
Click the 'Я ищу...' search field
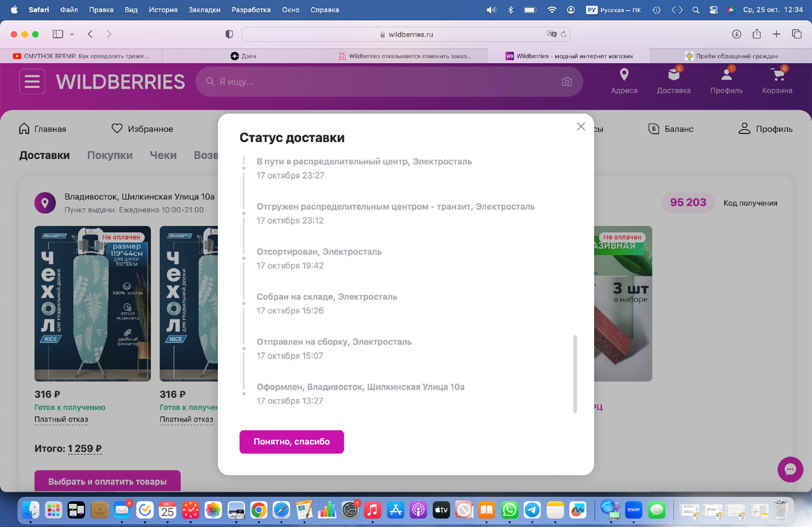(x=389, y=82)
